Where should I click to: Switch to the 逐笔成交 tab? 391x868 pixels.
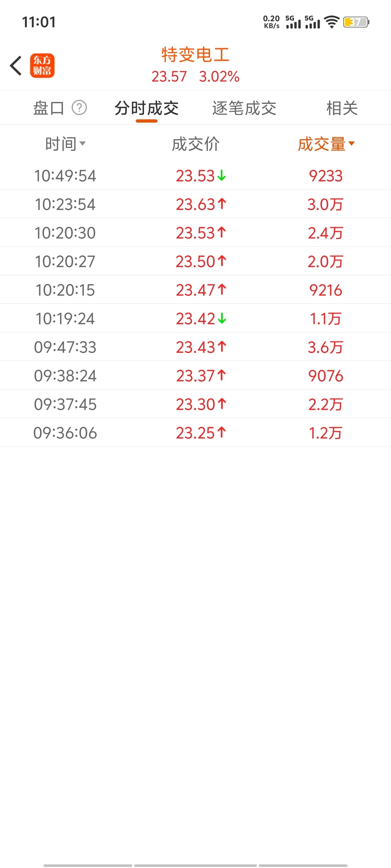(244, 108)
